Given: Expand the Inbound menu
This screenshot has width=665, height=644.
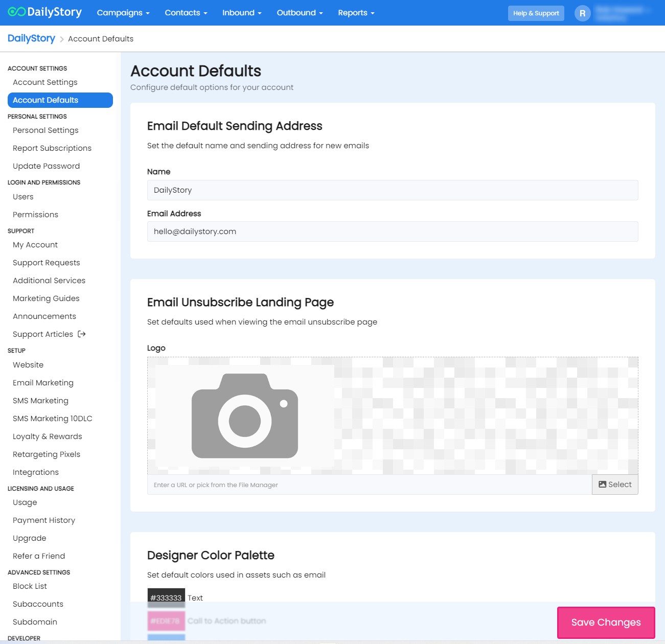Looking at the screenshot, I should point(242,13).
